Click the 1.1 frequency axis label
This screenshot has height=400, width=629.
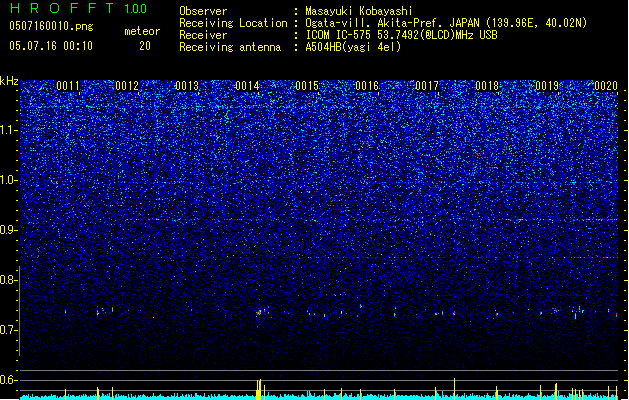[9, 130]
